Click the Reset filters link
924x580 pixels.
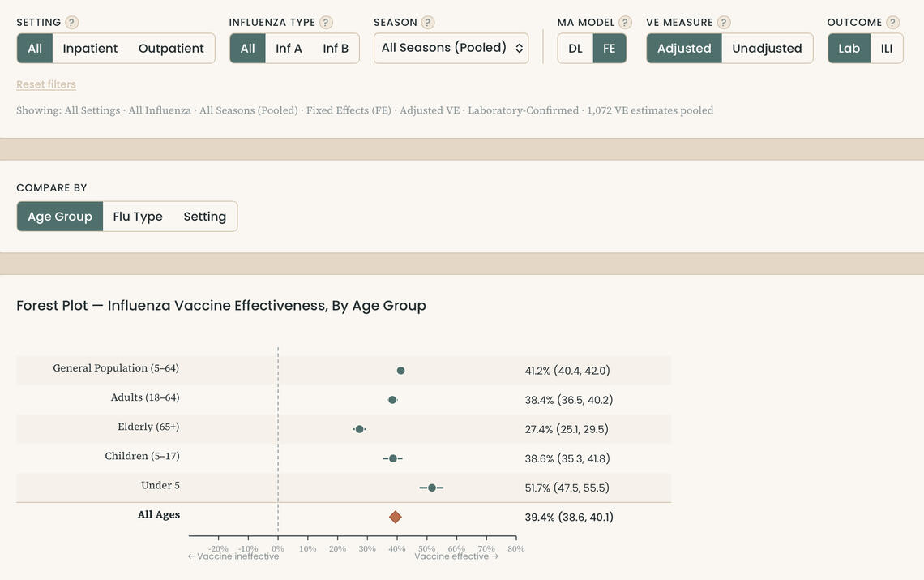[x=46, y=84]
